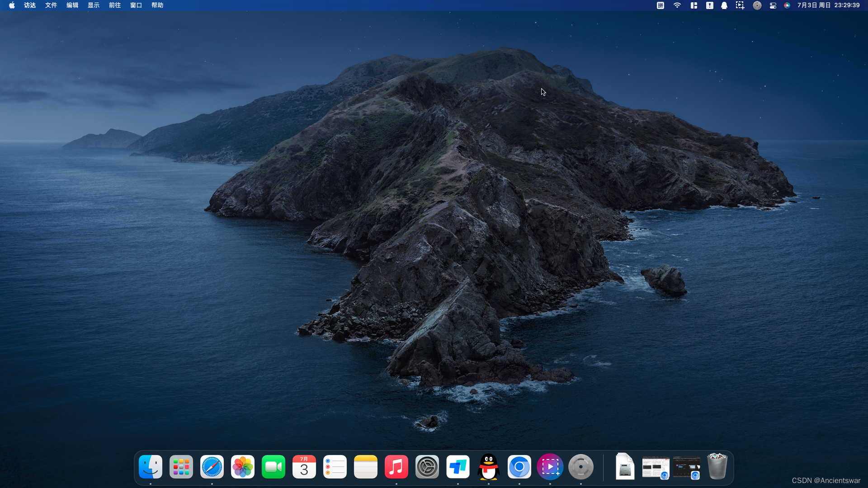Viewport: 868px width, 488px height.
Task: Open the 窗口 (Window) menu
Action: 136,5
